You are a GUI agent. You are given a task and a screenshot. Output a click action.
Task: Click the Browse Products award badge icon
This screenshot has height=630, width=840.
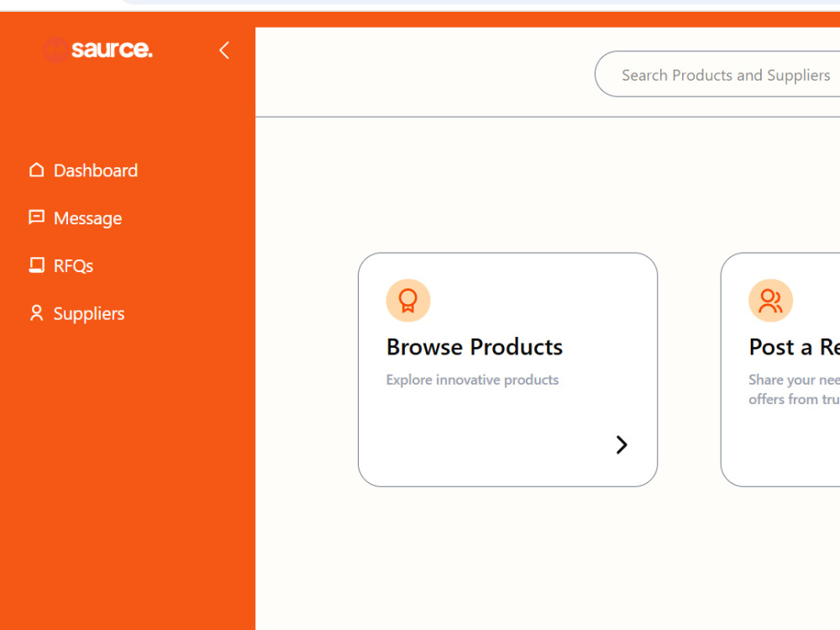[408, 301]
